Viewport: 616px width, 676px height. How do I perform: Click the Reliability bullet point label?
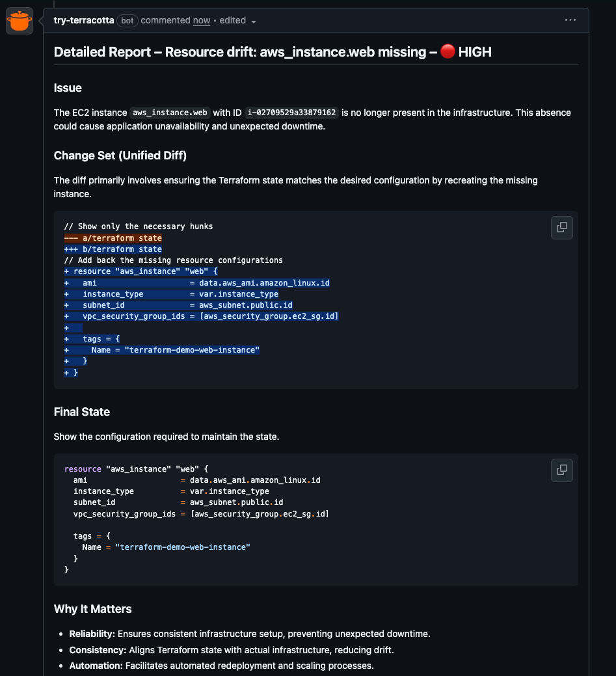click(x=92, y=634)
